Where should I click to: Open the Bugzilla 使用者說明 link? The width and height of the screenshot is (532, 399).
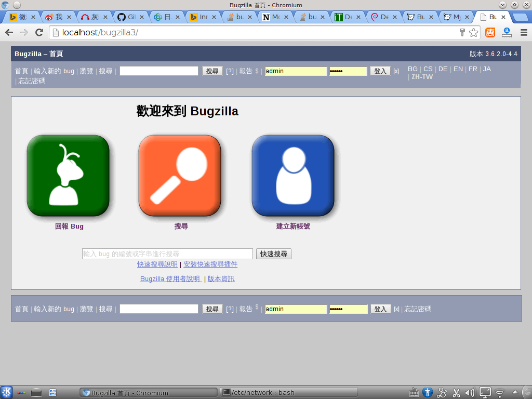(171, 279)
